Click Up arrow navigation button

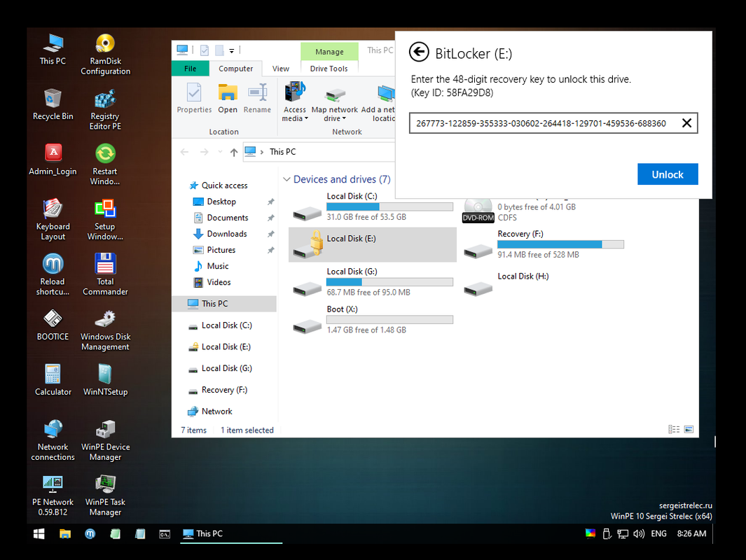233,152
